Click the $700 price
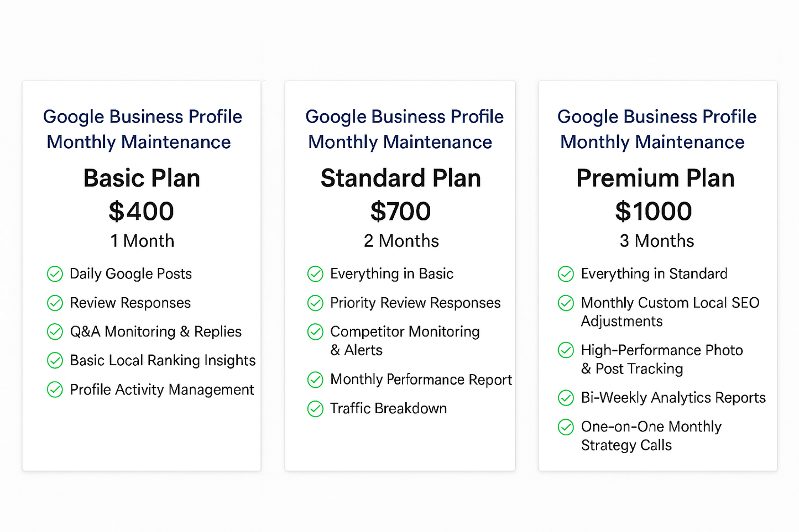The height and width of the screenshot is (532, 799). click(x=400, y=212)
